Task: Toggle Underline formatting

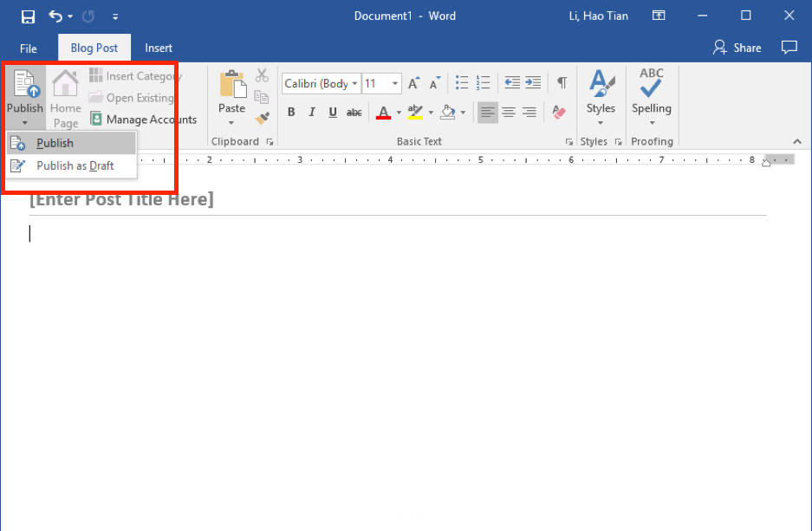Action: click(333, 112)
